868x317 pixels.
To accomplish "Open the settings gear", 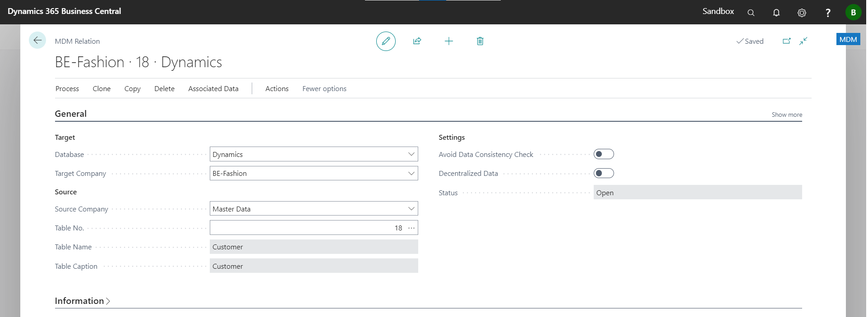I will tap(802, 13).
